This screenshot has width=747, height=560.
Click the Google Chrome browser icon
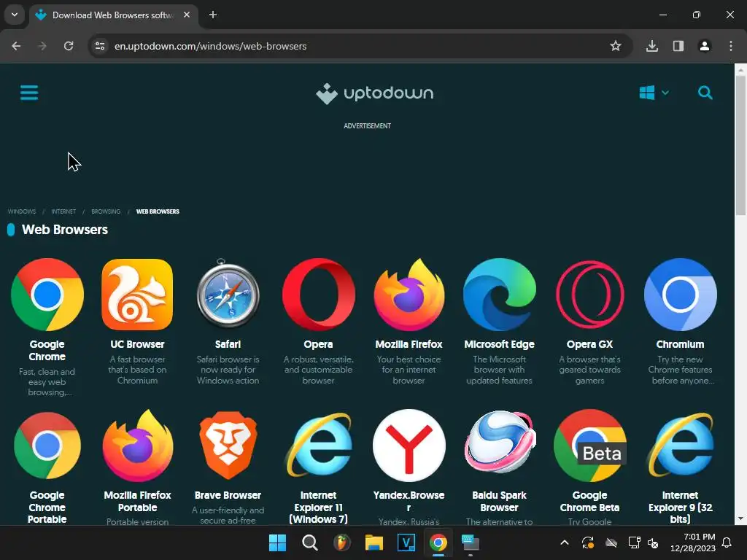pyautogui.click(x=47, y=295)
